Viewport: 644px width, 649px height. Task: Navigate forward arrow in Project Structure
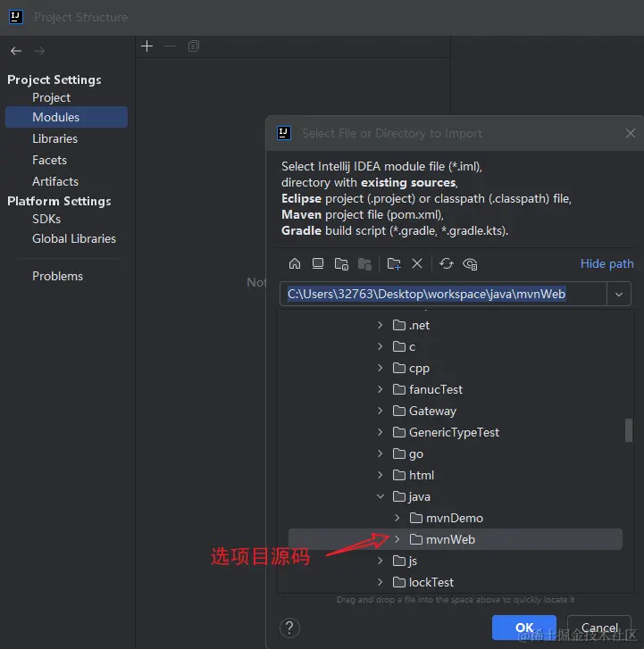[39, 51]
